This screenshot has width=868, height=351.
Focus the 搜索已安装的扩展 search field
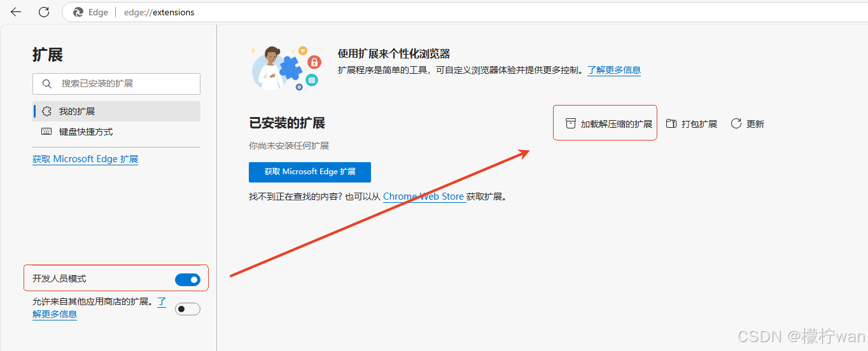116,84
